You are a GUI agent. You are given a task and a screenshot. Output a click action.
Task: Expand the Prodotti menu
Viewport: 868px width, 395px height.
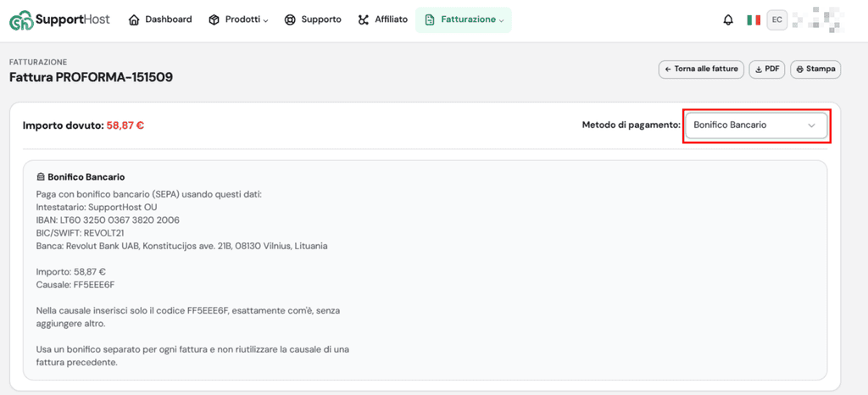pos(238,19)
